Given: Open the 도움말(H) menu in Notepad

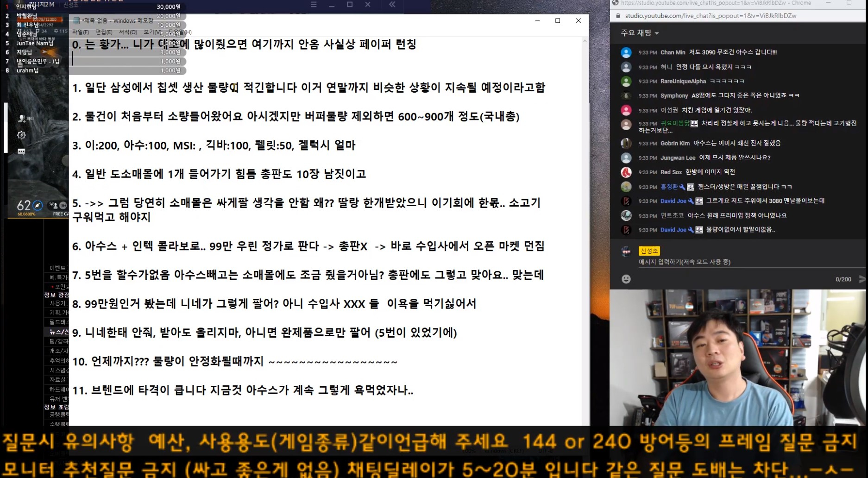Looking at the screenshot, I should [x=181, y=32].
